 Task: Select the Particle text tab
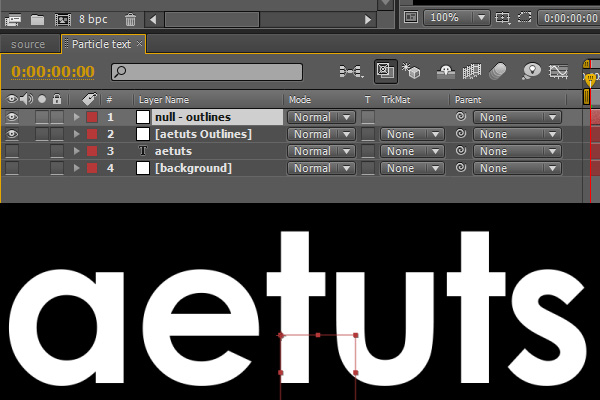tap(101, 44)
